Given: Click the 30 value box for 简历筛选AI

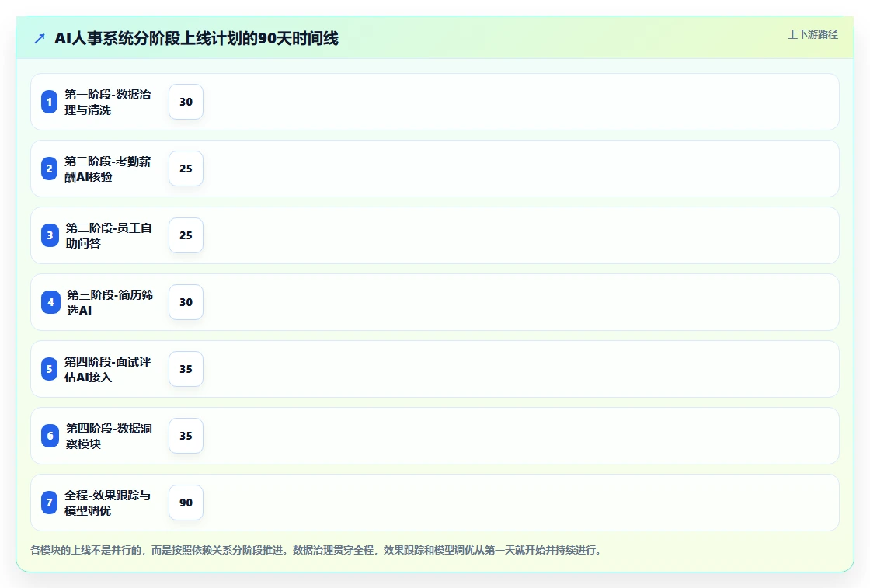Looking at the screenshot, I should click(x=186, y=302).
